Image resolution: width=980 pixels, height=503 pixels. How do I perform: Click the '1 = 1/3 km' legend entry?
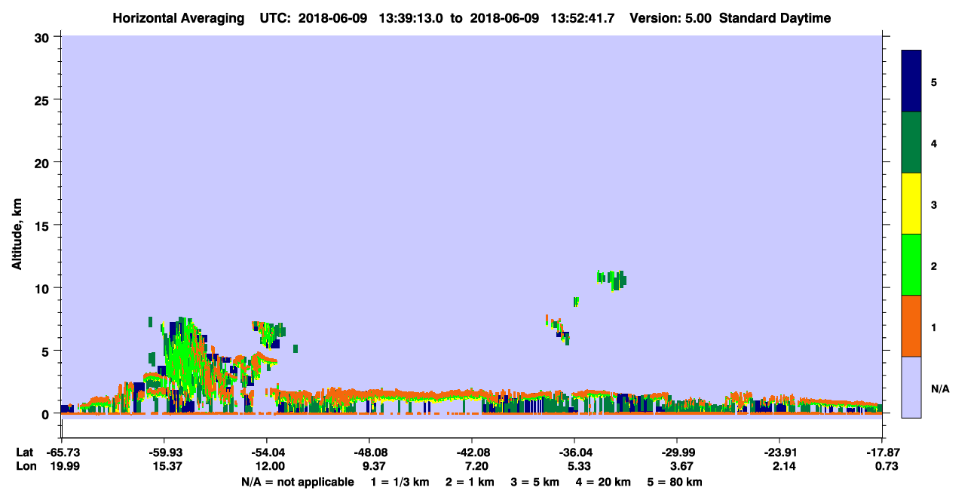point(399,482)
